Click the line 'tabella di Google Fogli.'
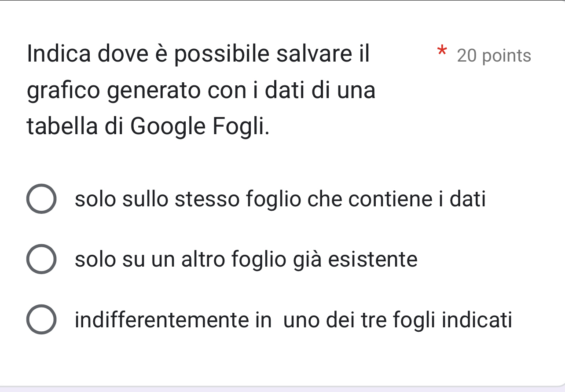 (148, 127)
